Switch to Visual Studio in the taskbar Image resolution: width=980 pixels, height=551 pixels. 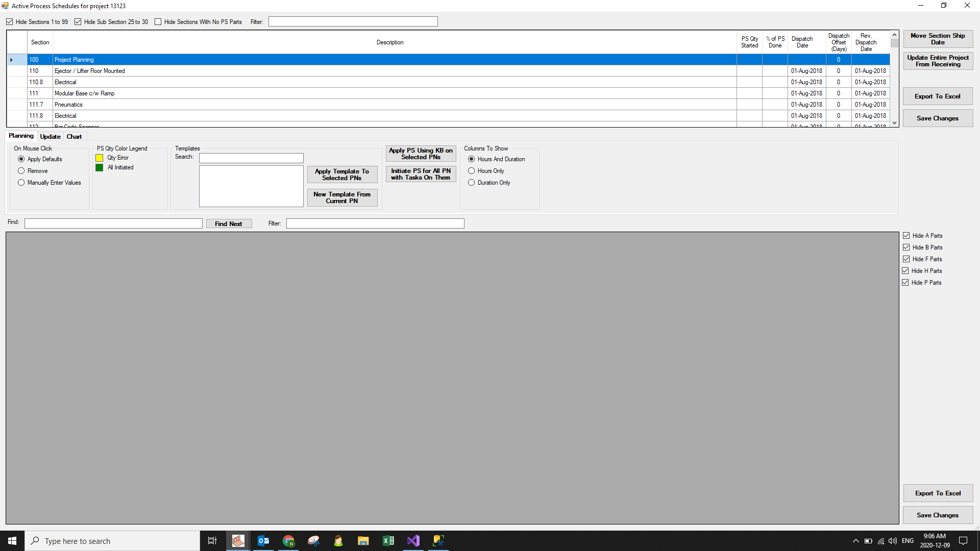[413, 541]
